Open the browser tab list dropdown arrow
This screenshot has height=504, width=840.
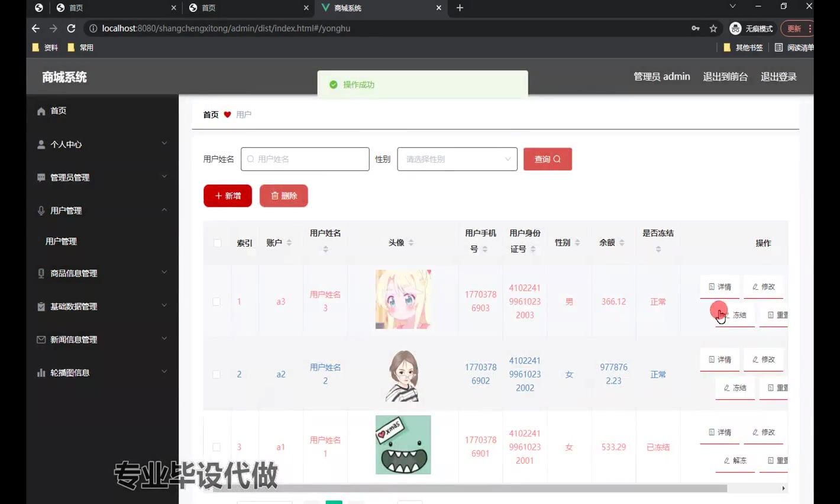732,6
